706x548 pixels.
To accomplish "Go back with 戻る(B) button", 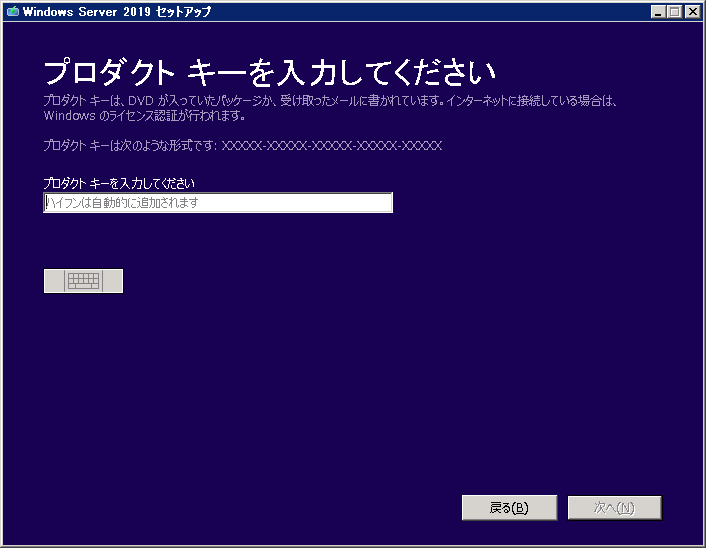I will [x=510, y=508].
